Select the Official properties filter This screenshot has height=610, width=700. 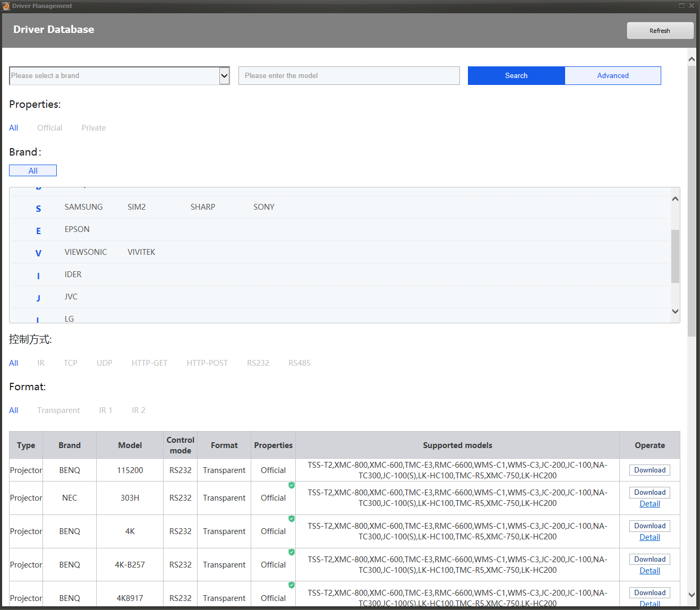(49, 128)
